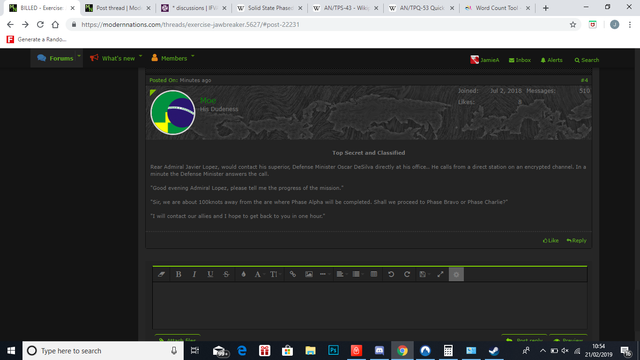
Task: Toggle underline formatting in the editor
Action: pos(210,274)
